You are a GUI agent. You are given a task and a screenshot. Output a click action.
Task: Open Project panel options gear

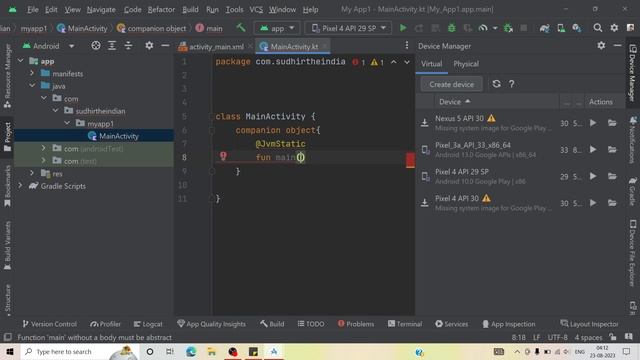[149, 46]
